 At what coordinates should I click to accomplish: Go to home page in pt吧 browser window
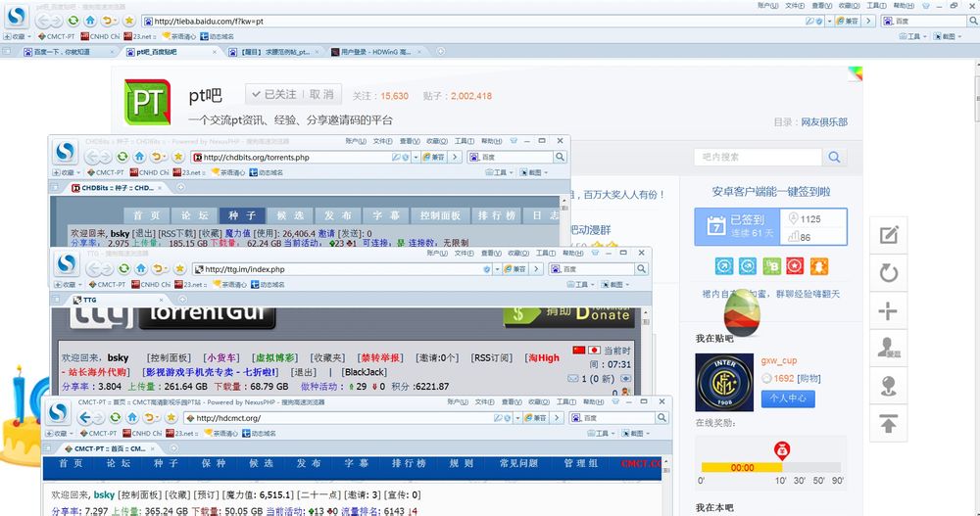point(90,21)
